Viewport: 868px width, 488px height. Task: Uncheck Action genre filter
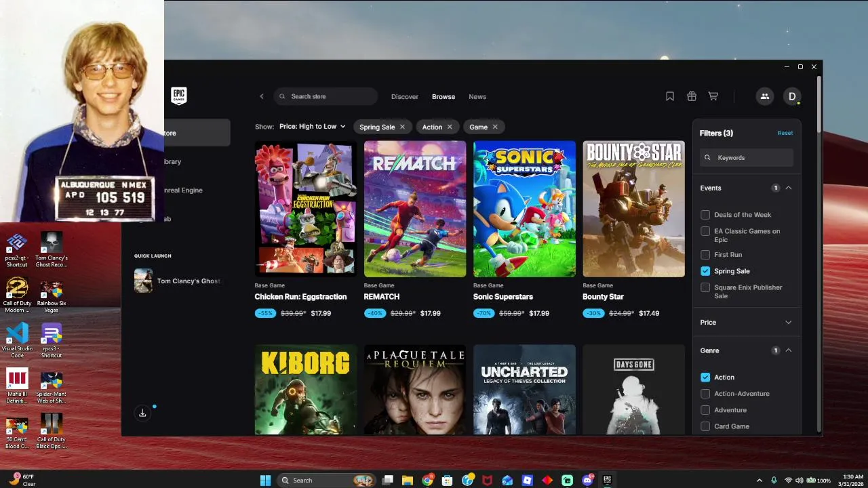click(x=705, y=378)
